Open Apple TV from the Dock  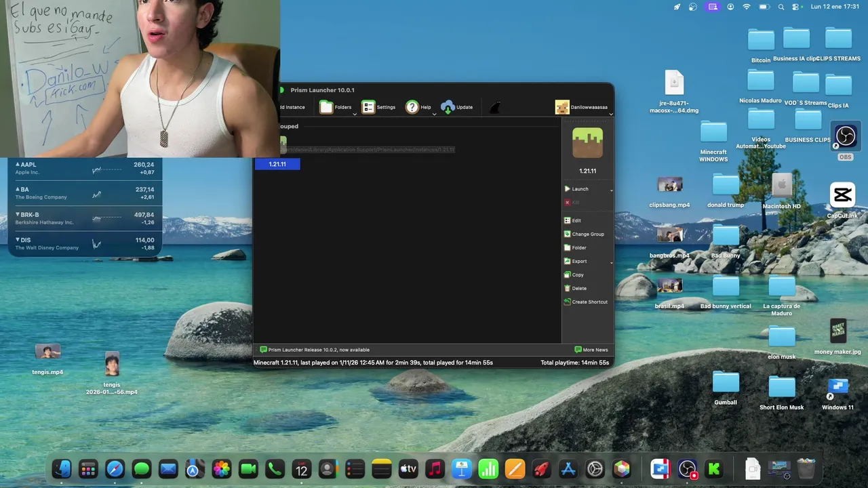(x=408, y=469)
